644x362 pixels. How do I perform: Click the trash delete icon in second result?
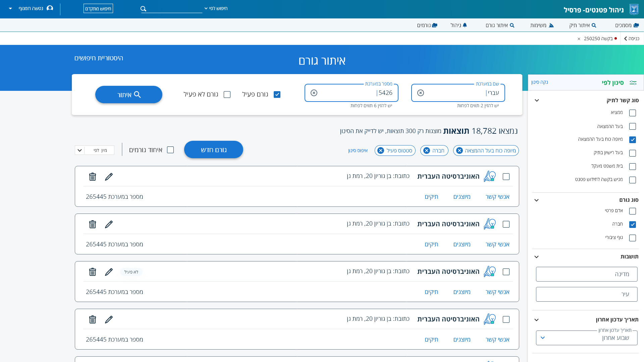point(93,224)
